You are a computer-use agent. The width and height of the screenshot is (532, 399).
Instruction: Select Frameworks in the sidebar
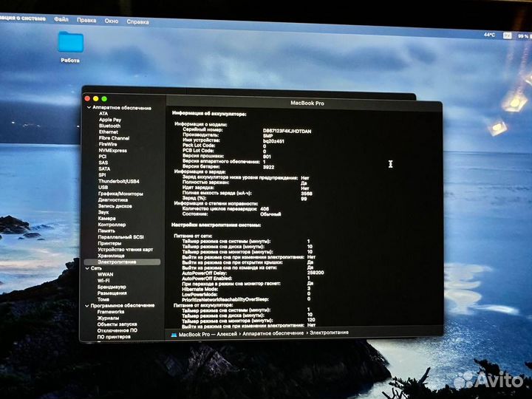click(x=111, y=312)
